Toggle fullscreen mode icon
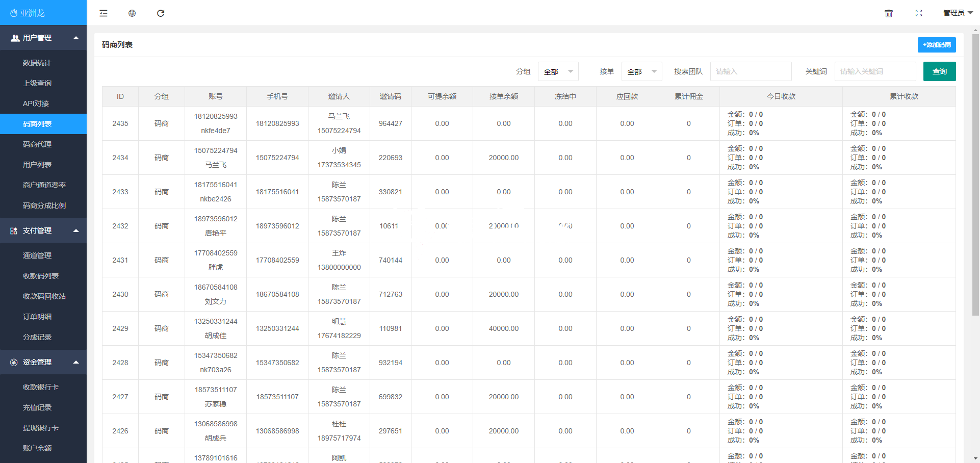Image resolution: width=980 pixels, height=463 pixels. (x=919, y=13)
